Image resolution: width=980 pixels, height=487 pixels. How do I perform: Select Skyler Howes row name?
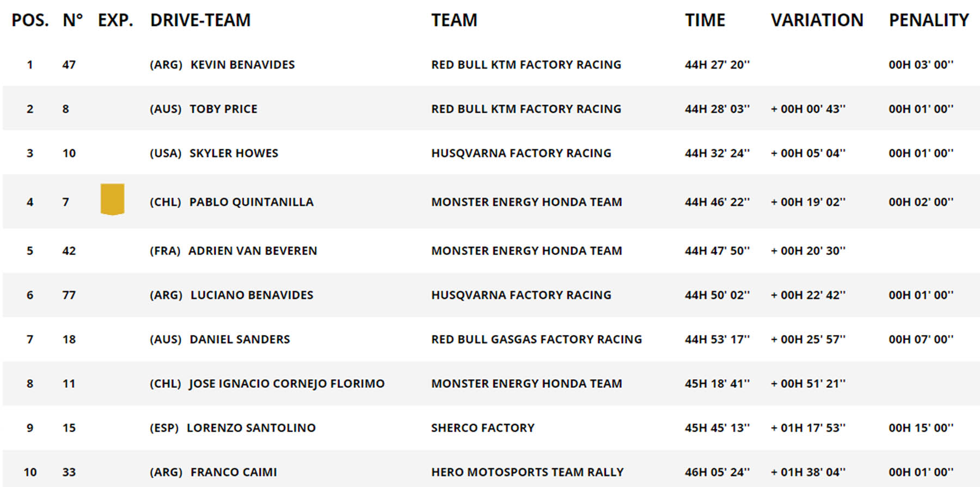[234, 153]
